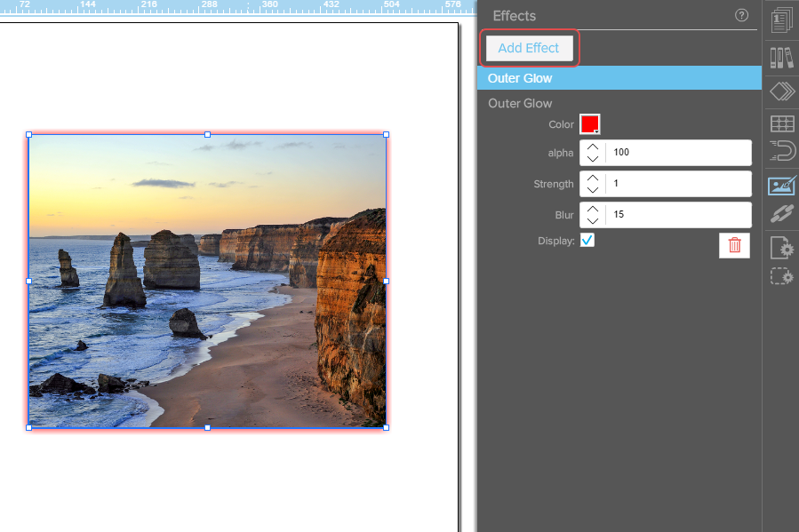Select the image Effects panel icon

781,185
